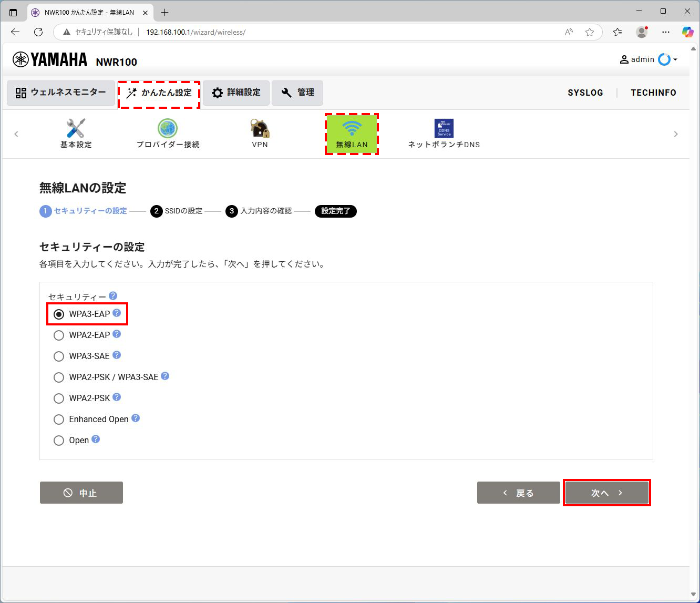
Task: Open the 基本設定 wizard icon
Action: (75, 132)
